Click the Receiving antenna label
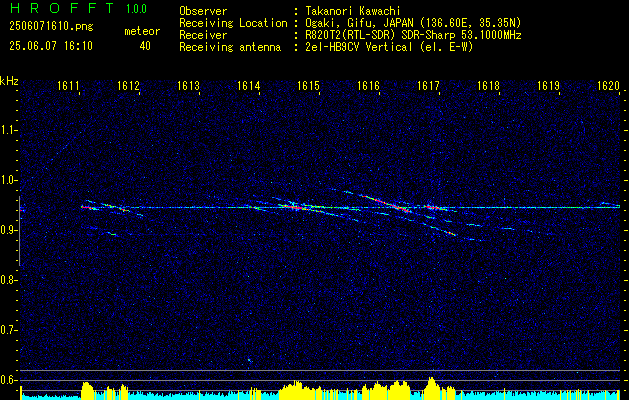629x400 pixels. click(230, 47)
